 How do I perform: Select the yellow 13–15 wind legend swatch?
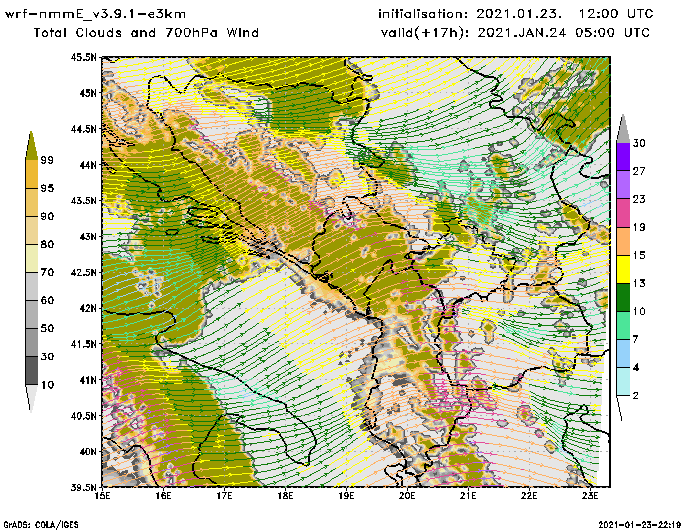621,269
